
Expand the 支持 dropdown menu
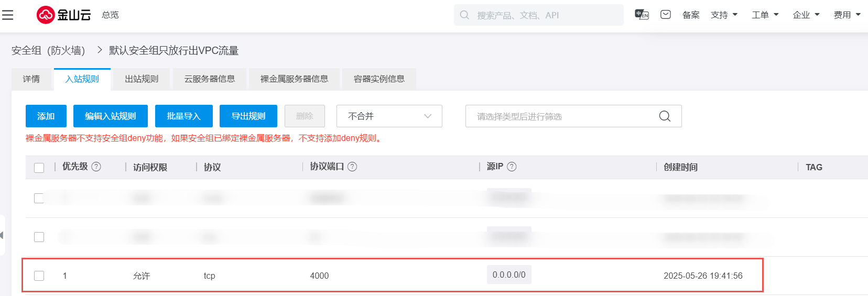tap(724, 15)
